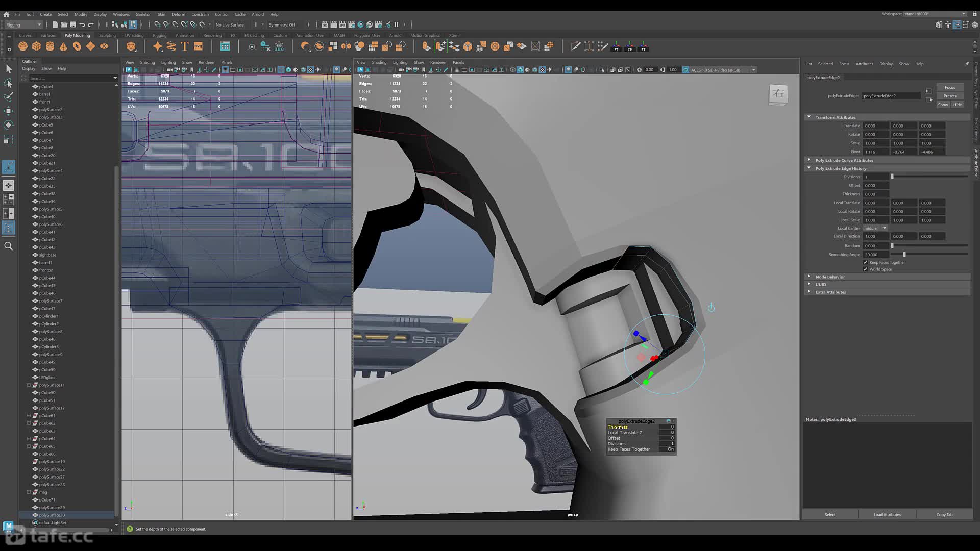Viewport: 980px width, 551px height.
Task: Create a polygon sphere from the shelf
Action: click(x=23, y=46)
